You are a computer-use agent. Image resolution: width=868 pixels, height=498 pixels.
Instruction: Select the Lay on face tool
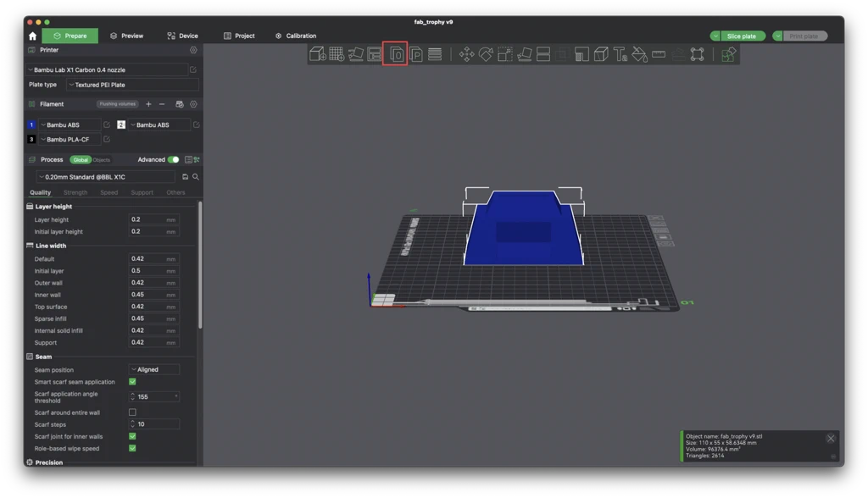[x=524, y=54]
